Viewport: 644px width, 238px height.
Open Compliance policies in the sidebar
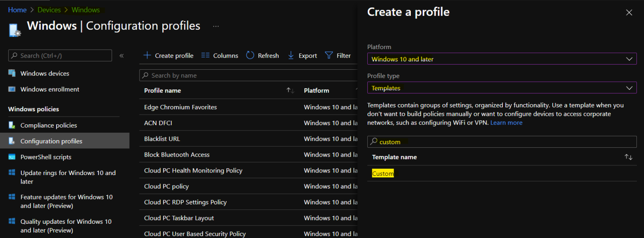point(49,125)
